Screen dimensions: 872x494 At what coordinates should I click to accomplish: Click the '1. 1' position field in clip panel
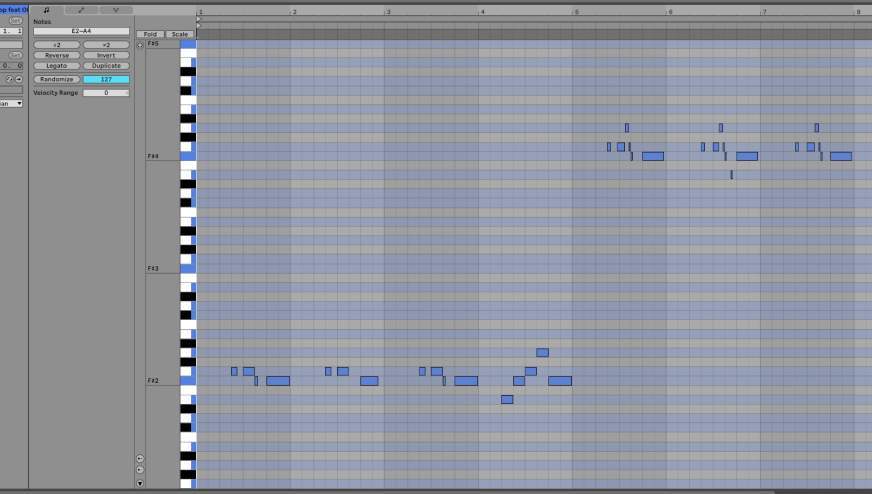coord(12,31)
